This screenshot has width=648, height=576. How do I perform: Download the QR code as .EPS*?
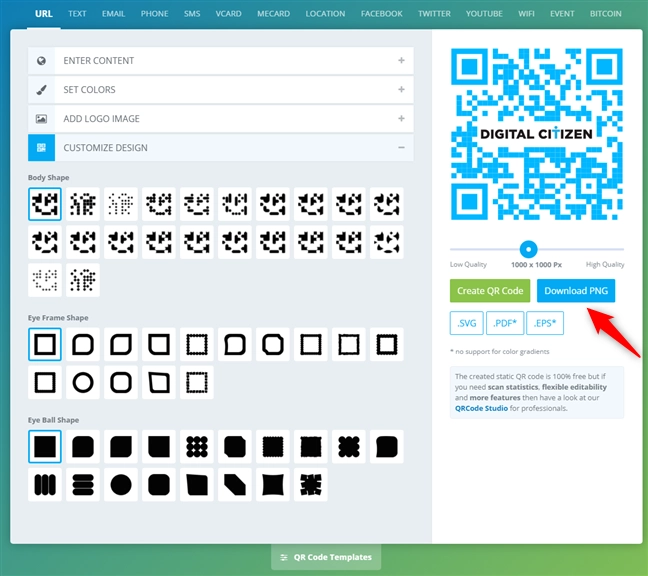(545, 323)
